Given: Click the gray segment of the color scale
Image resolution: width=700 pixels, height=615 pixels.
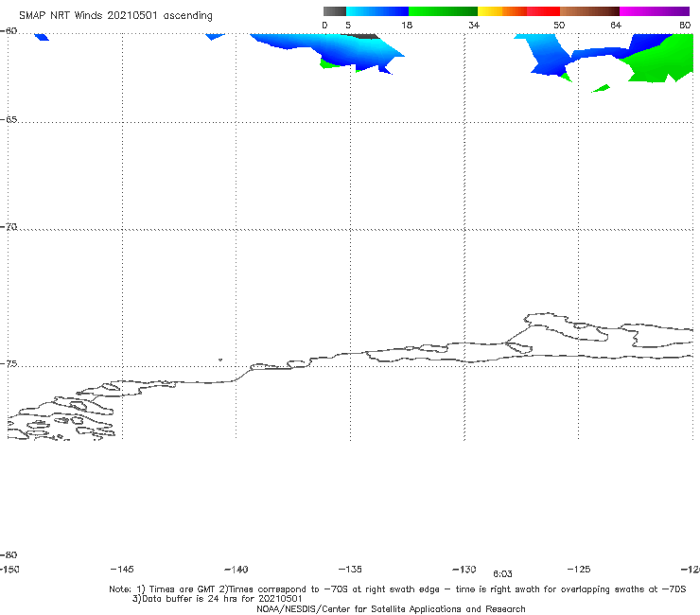Looking at the screenshot, I should click(x=334, y=11).
